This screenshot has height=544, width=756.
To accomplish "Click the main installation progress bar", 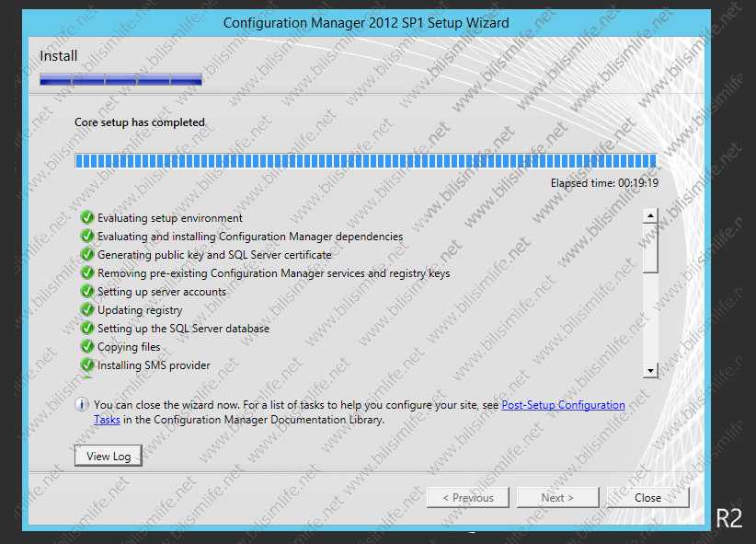I will 366,161.
